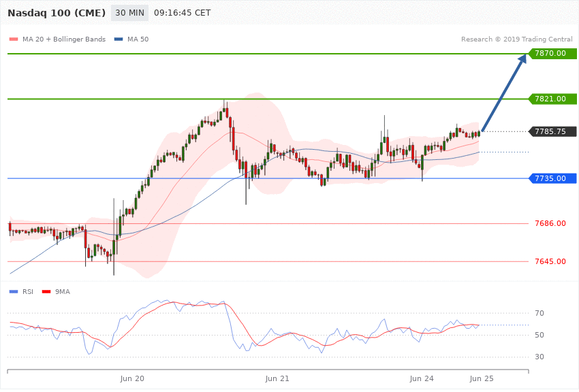Click the Jun 25 date axis label
This screenshot has width=579, height=392.
[482, 378]
